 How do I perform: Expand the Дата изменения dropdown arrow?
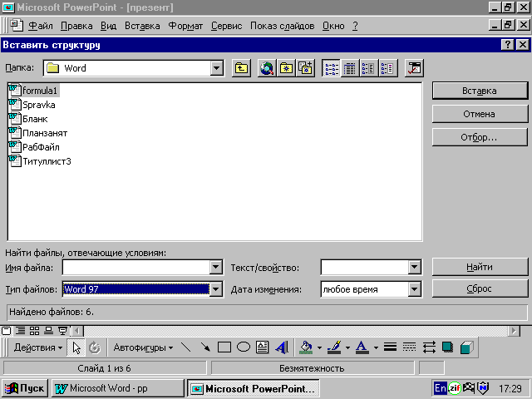tap(414, 289)
